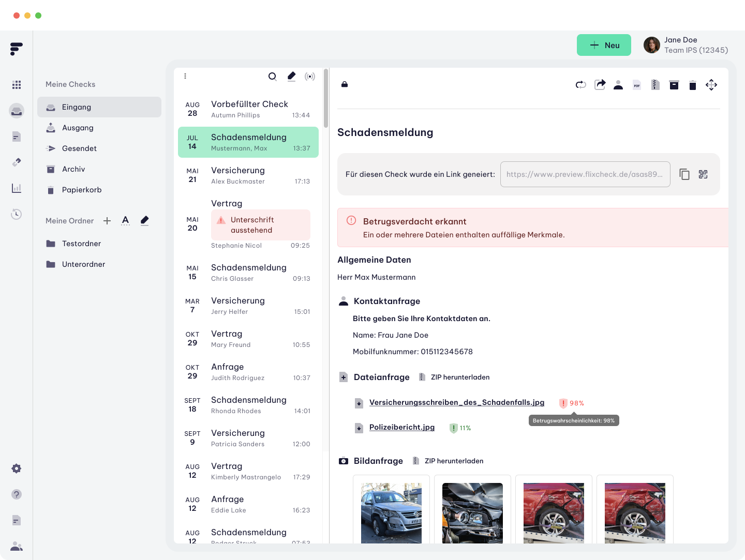Select the Testordner folder
745x560 pixels.
tap(81, 244)
